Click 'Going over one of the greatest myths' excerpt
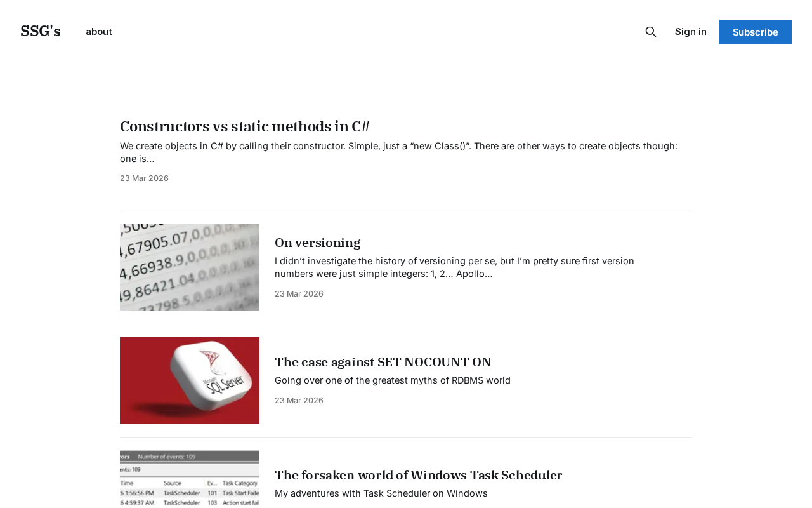 [x=392, y=380]
